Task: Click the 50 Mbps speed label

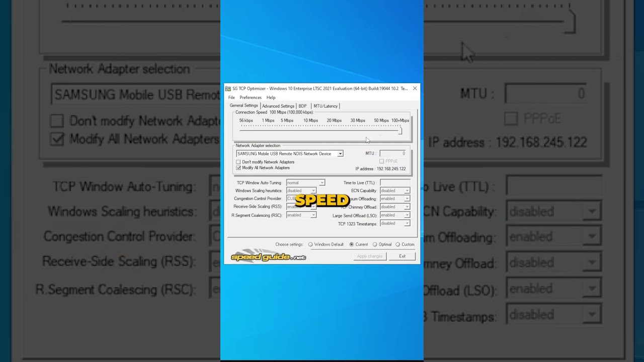Action: [x=381, y=121]
